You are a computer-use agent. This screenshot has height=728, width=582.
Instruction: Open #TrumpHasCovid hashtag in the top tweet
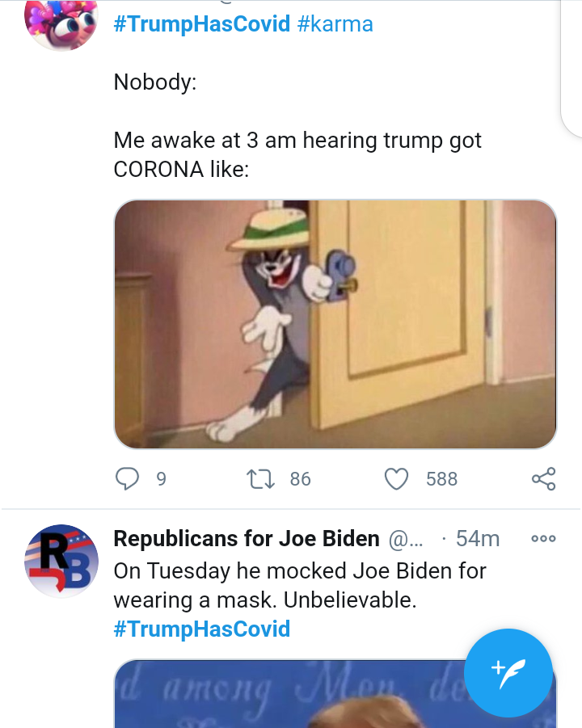click(202, 23)
